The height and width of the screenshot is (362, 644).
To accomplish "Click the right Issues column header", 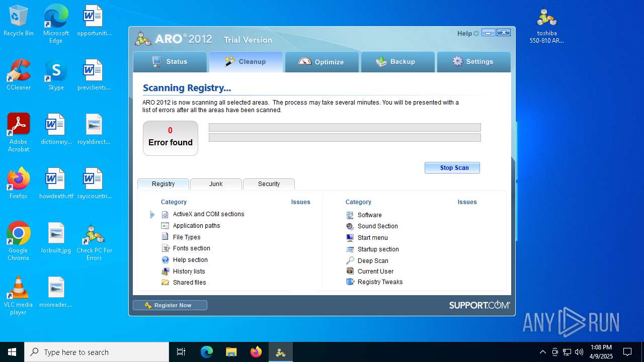I will pos(467,202).
